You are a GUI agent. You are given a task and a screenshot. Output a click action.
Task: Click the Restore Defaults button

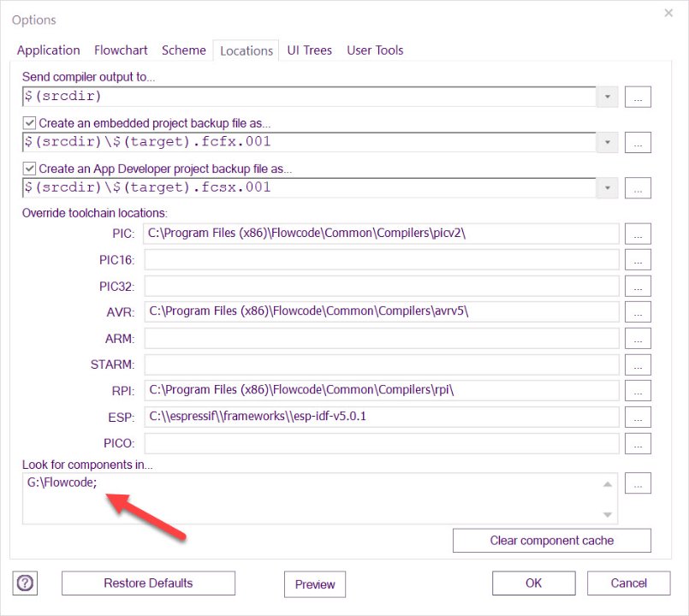(x=148, y=583)
